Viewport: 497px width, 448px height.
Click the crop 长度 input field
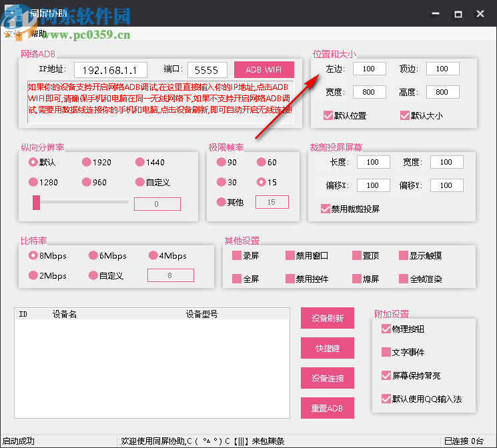[x=374, y=162]
